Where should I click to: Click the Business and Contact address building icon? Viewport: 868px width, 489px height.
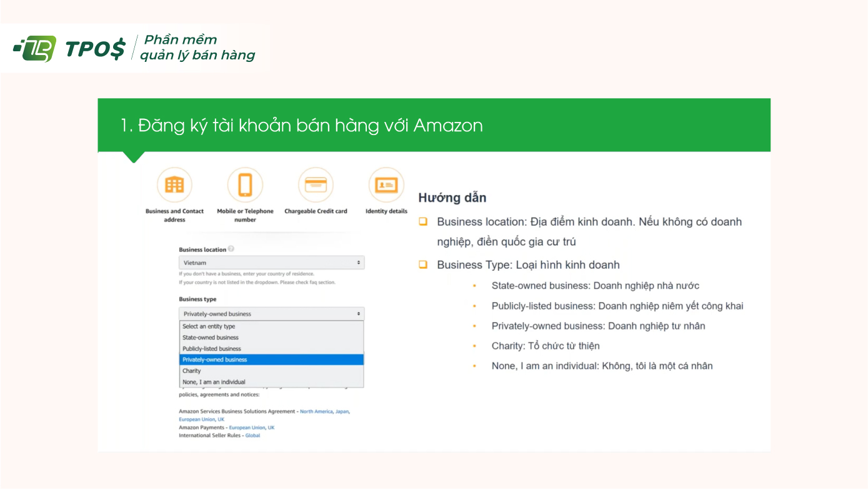coord(174,185)
